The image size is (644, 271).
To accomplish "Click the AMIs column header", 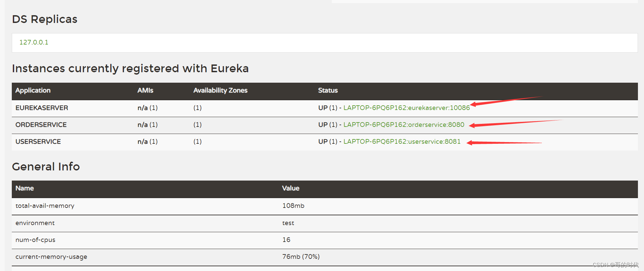I will click(x=145, y=90).
